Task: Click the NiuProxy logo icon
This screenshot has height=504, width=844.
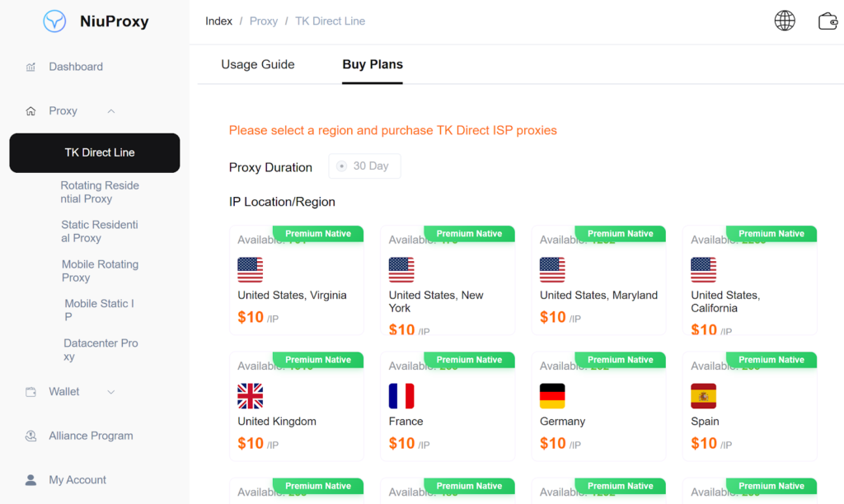Action: pos(54,21)
